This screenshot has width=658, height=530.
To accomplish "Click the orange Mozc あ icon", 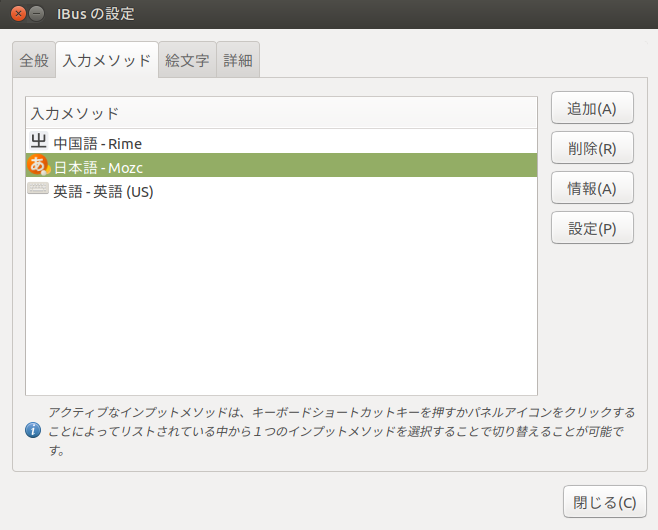I will (38, 165).
